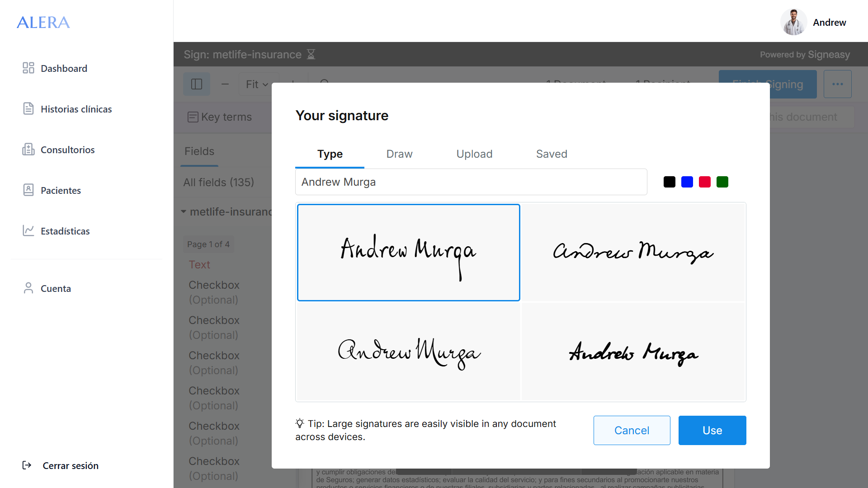This screenshot has height=488, width=868.
Task: Click the Key terms icon
Action: click(193, 117)
